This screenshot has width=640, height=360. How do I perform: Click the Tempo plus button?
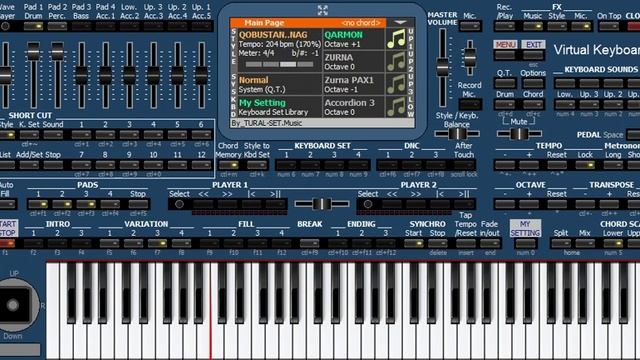tap(529, 165)
